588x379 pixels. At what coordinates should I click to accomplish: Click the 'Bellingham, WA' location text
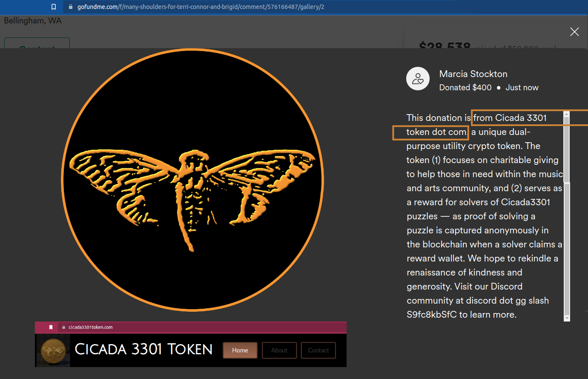tap(33, 21)
